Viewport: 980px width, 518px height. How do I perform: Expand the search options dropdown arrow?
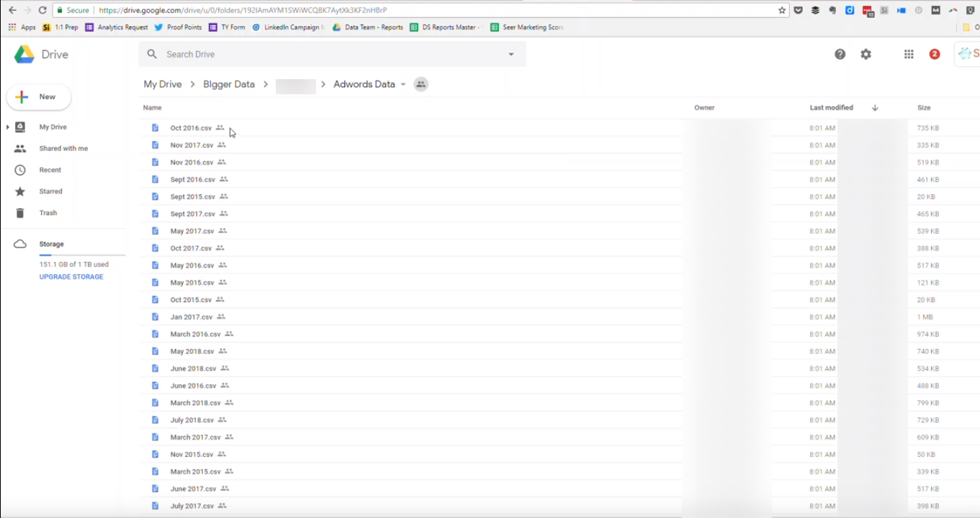pos(511,54)
